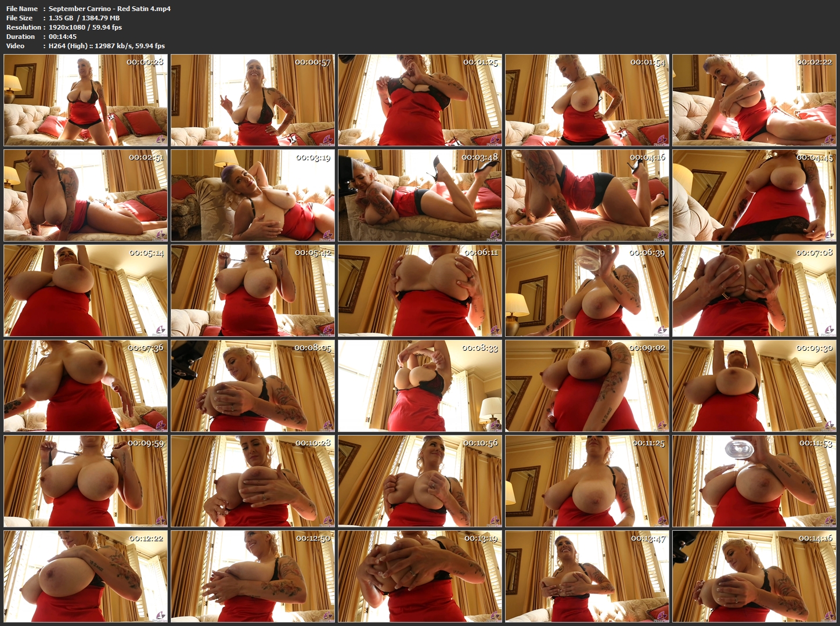Image resolution: width=840 pixels, height=626 pixels.
Task: Click the thumbnail marked 00:04:45
Action: [x=754, y=195]
